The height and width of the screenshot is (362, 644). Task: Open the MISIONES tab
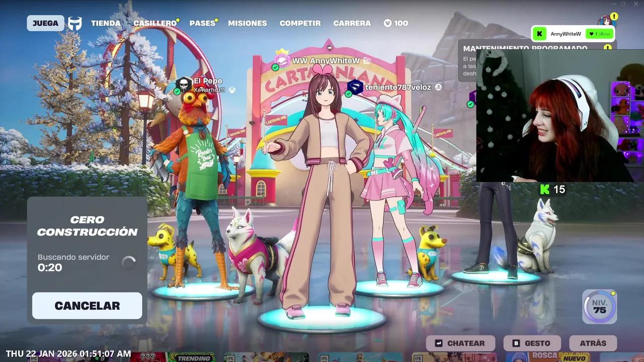point(248,23)
